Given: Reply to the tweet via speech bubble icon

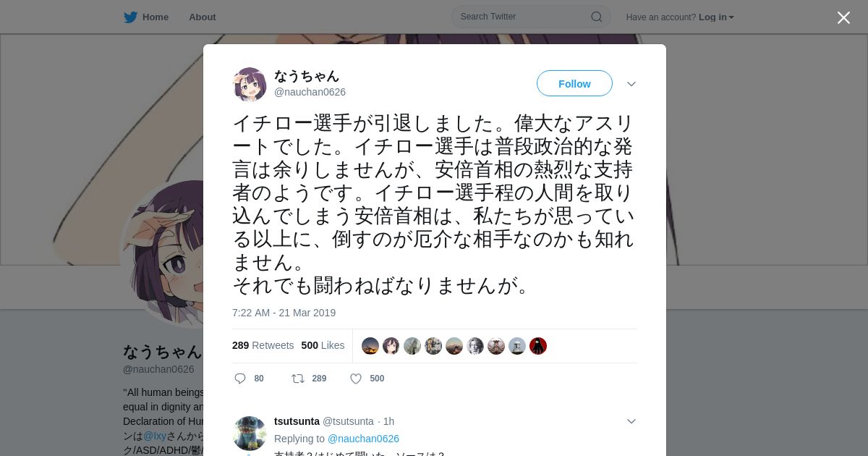Looking at the screenshot, I should [240, 379].
